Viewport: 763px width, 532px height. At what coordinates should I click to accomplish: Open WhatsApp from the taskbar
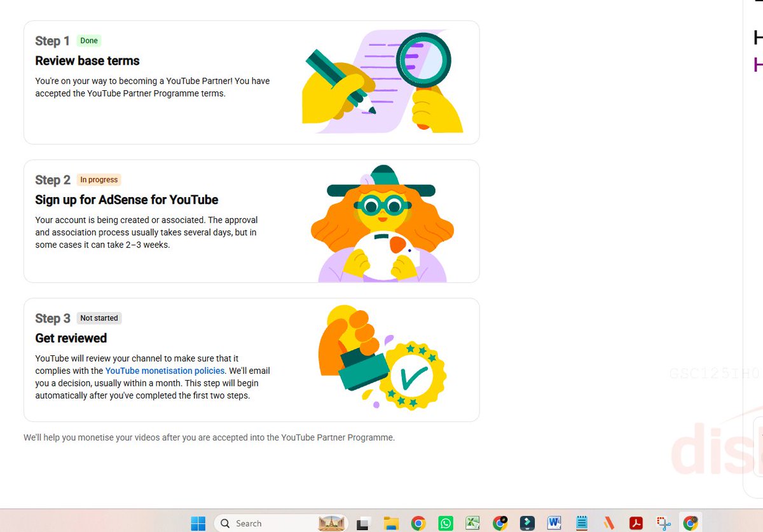click(x=446, y=523)
